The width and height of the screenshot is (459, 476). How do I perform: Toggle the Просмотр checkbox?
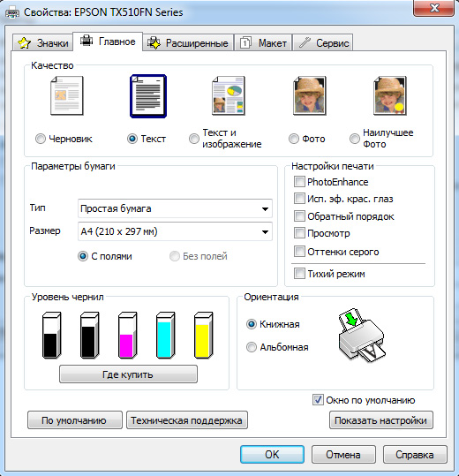coord(299,233)
